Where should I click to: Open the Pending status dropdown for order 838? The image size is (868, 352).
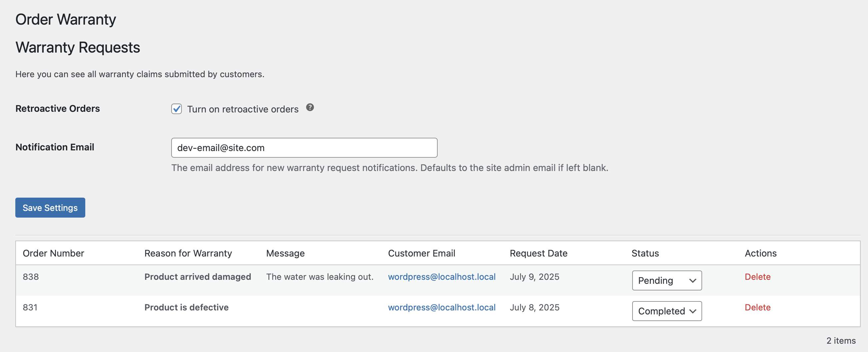pos(666,280)
